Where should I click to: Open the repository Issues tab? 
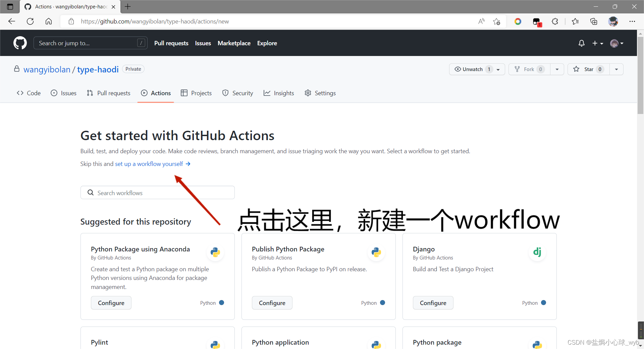pos(63,93)
